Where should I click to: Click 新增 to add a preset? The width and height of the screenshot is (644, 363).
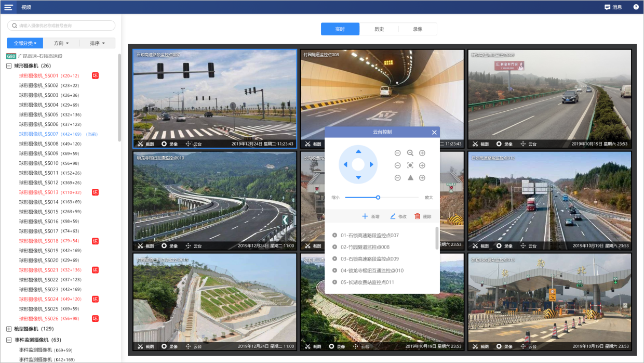[371, 216]
